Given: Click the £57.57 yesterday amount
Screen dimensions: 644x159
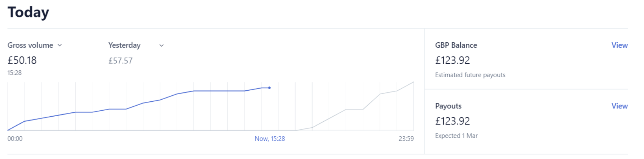Looking at the screenshot, I should click(120, 61).
